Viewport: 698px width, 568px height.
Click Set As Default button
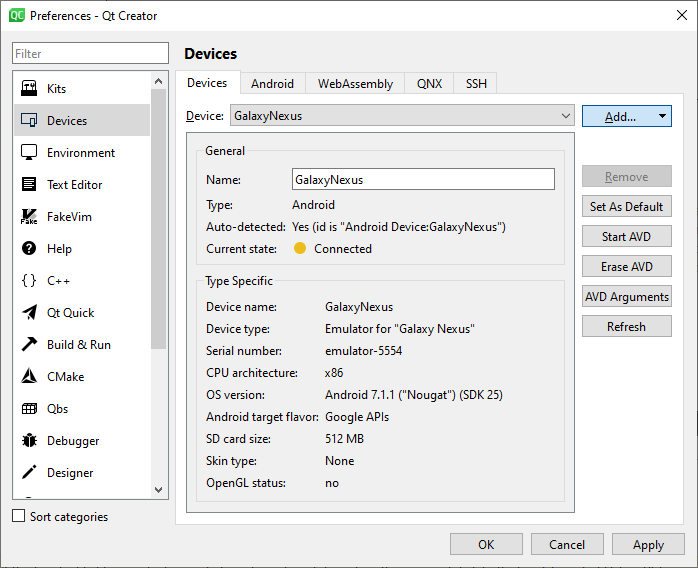click(626, 207)
